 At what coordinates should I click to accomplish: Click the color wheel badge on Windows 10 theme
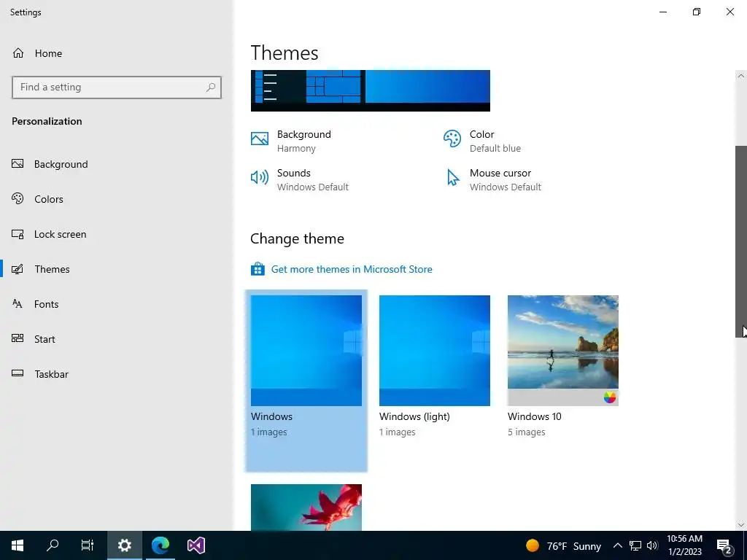coord(609,397)
